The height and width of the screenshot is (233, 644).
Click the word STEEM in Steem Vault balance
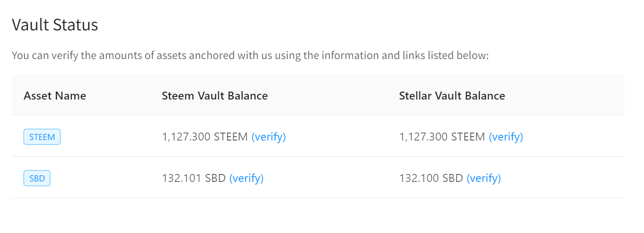[x=231, y=137]
